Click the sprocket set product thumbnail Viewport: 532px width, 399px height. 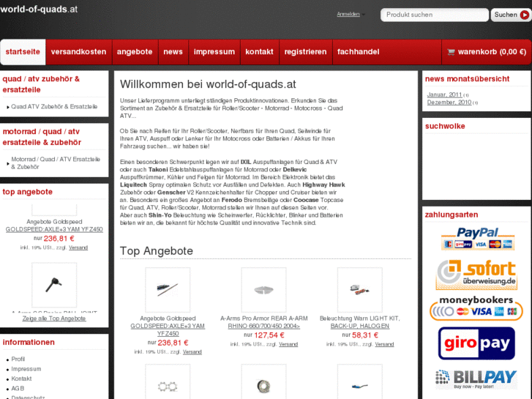click(x=168, y=381)
